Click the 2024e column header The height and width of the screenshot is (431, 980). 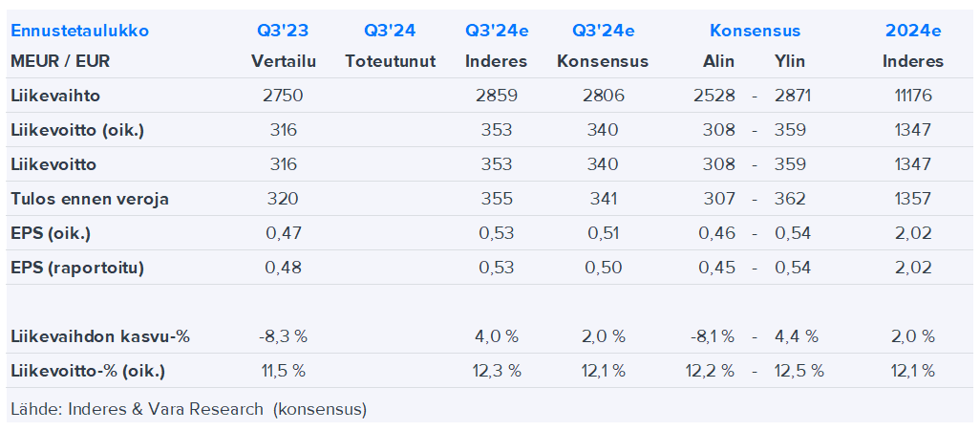pyautogui.click(x=912, y=31)
